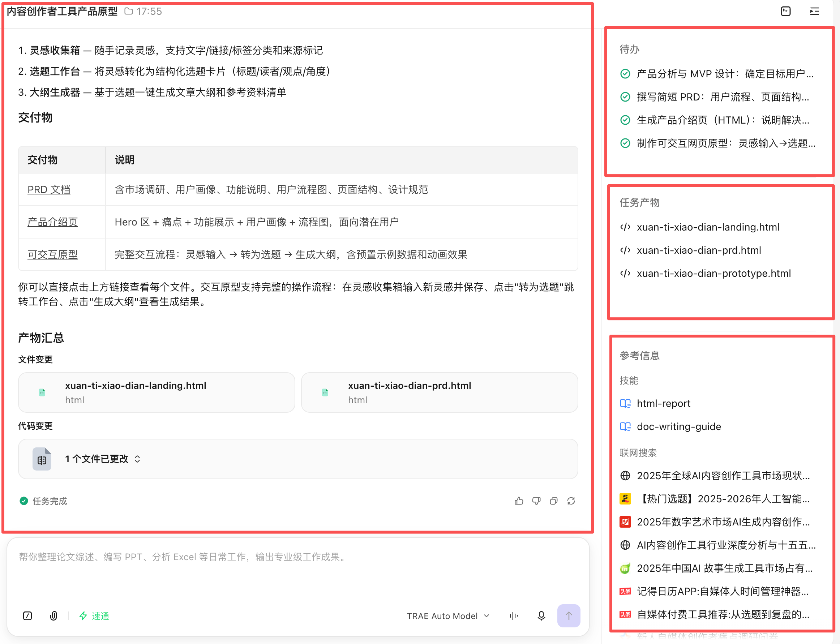Open the TRAE Auto Model dropdown
Image resolution: width=840 pixels, height=644 pixels.
coord(448,616)
